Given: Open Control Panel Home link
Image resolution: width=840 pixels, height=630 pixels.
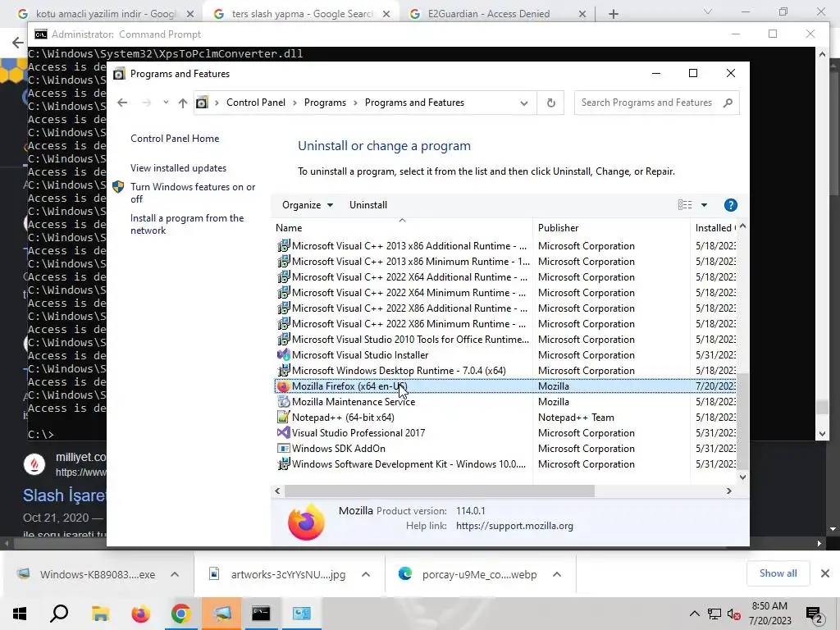Looking at the screenshot, I should click(x=175, y=138).
